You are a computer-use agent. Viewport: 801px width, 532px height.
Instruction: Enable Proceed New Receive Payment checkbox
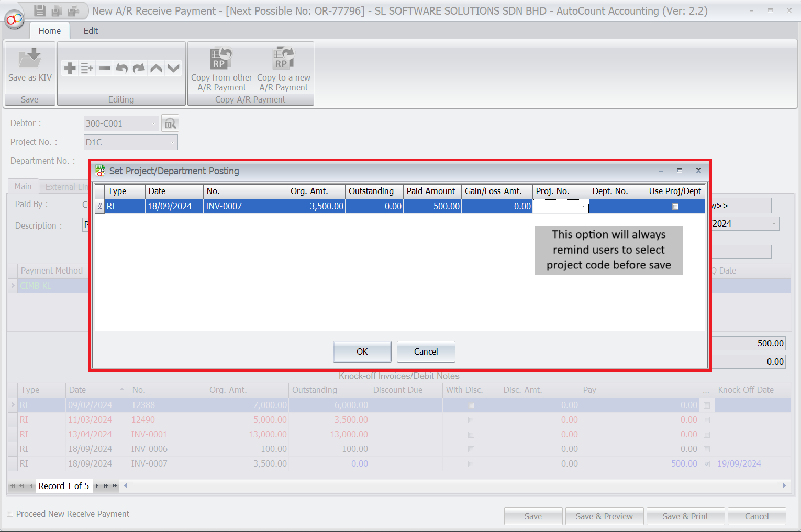point(10,514)
